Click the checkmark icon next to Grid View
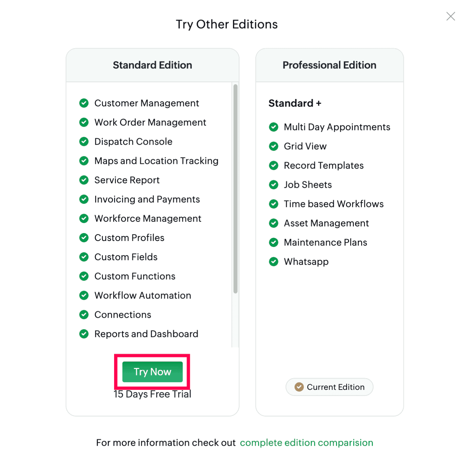This screenshot has height=476, width=469. click(x=273, y=146)
